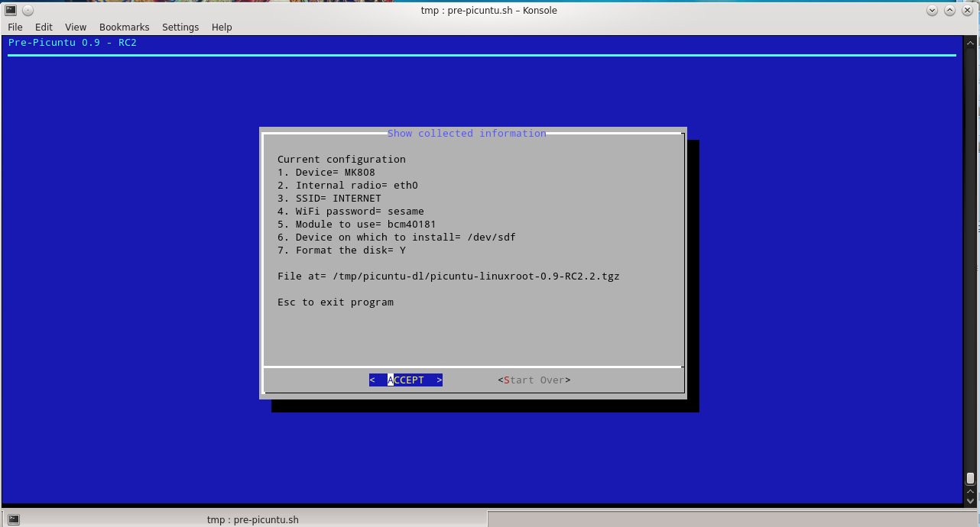The height and width of the screenshot is (527, 980).
Task: Click the Show collected information dialog header
Action: [x=467, y=133]
